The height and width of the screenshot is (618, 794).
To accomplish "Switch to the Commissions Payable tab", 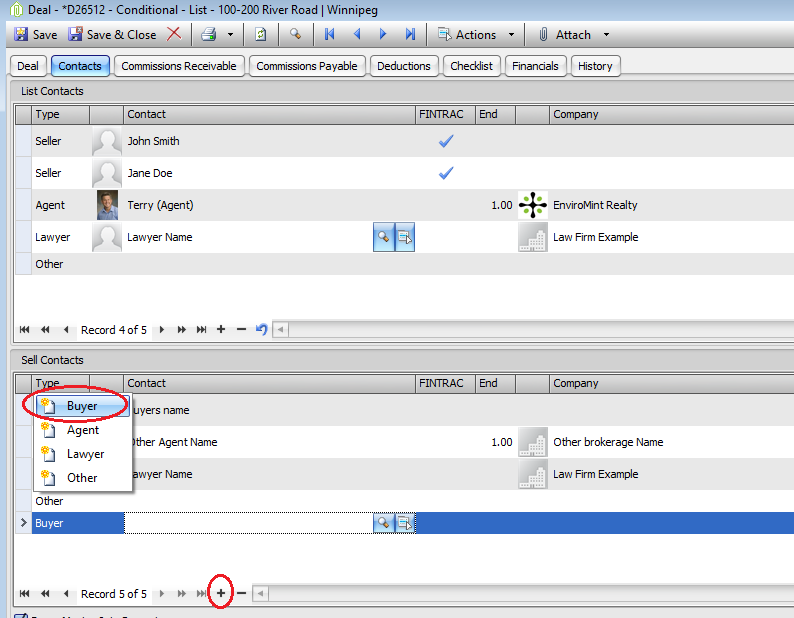I will click(307, 66).
